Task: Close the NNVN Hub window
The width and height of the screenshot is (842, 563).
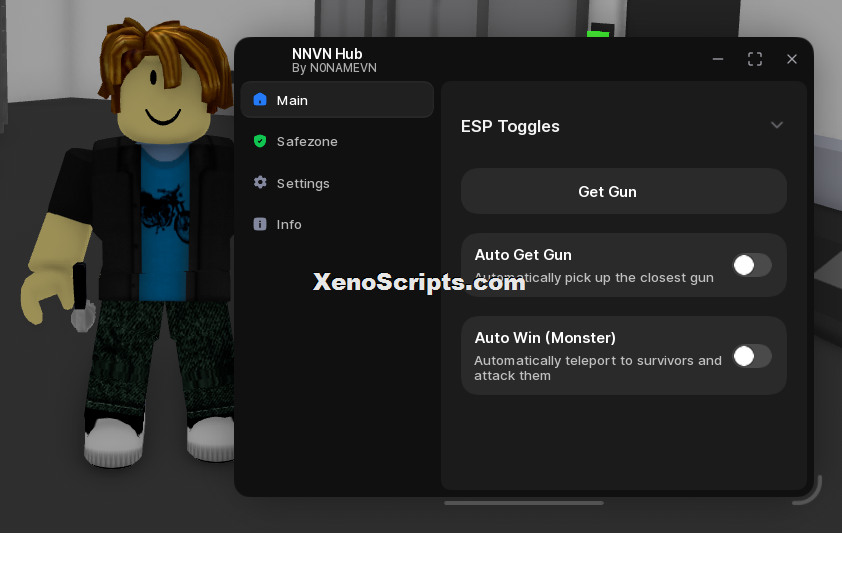Action: [x=792, y=59]
